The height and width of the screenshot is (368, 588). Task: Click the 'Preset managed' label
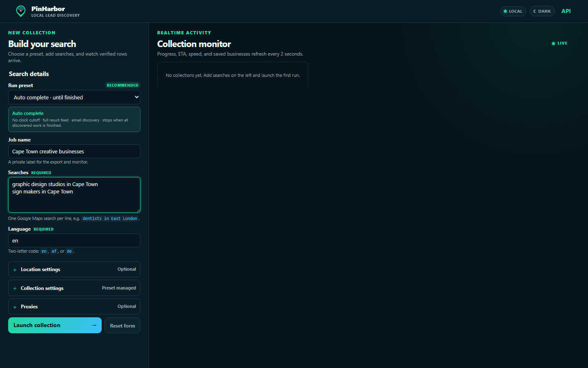[x=119, y=288]
